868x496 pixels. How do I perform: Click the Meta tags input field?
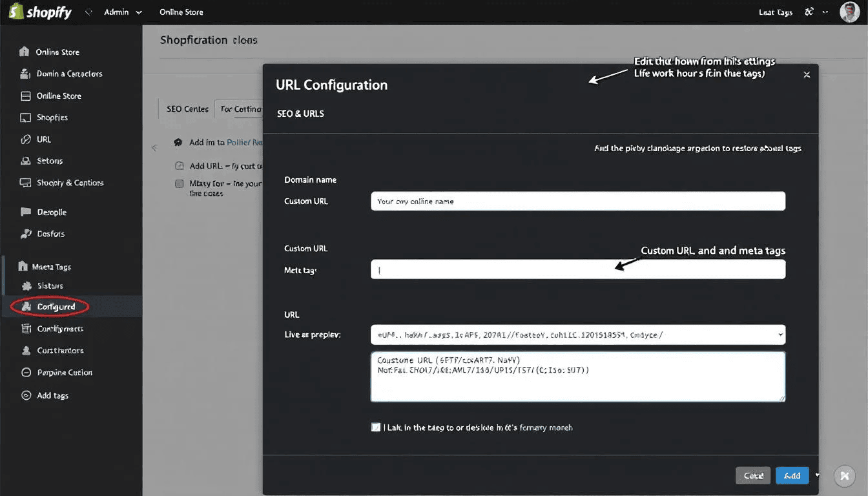(x=577, y=270)
